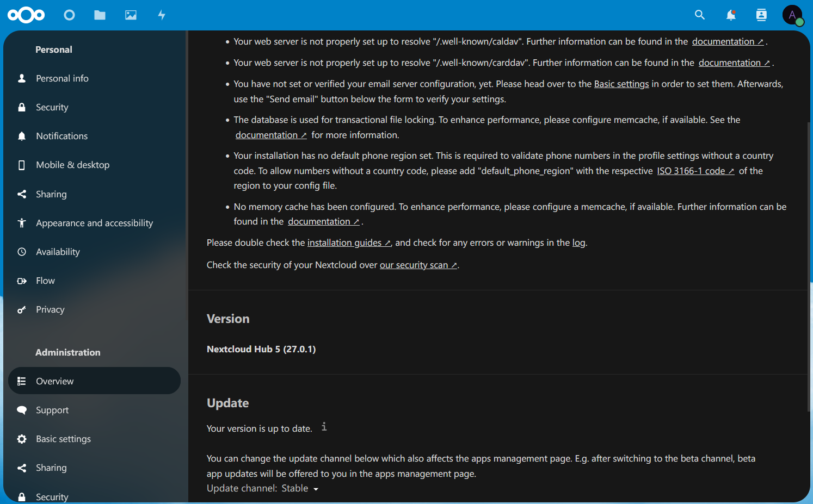The height and width of the screenshot is (504, 813).
Task: Select Privacy in the sidebar
Action: [x=94, y=309]
